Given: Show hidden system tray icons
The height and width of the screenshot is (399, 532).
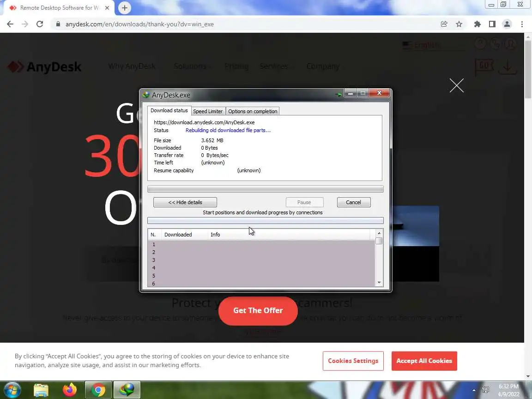Looking at the screenshot, I should pyautogui.click(x=474, y=390).
